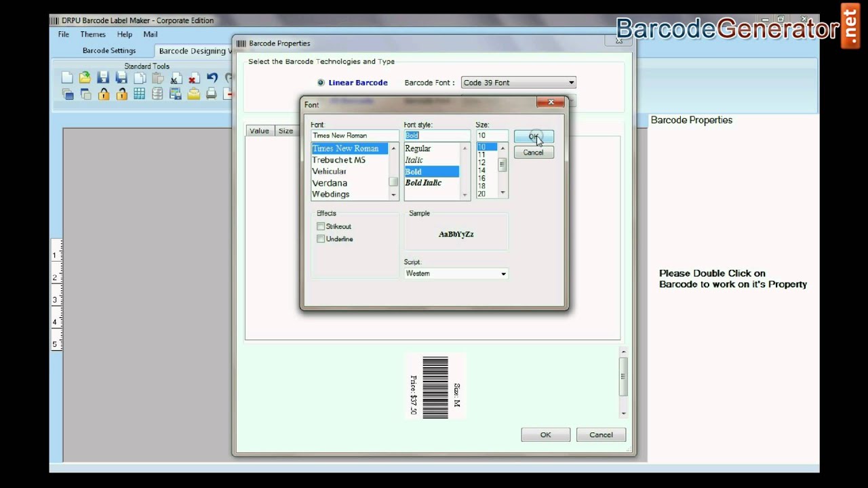Open the Mail menu
This screenshot has height=488, width=868.
click(x=151, y=35)
